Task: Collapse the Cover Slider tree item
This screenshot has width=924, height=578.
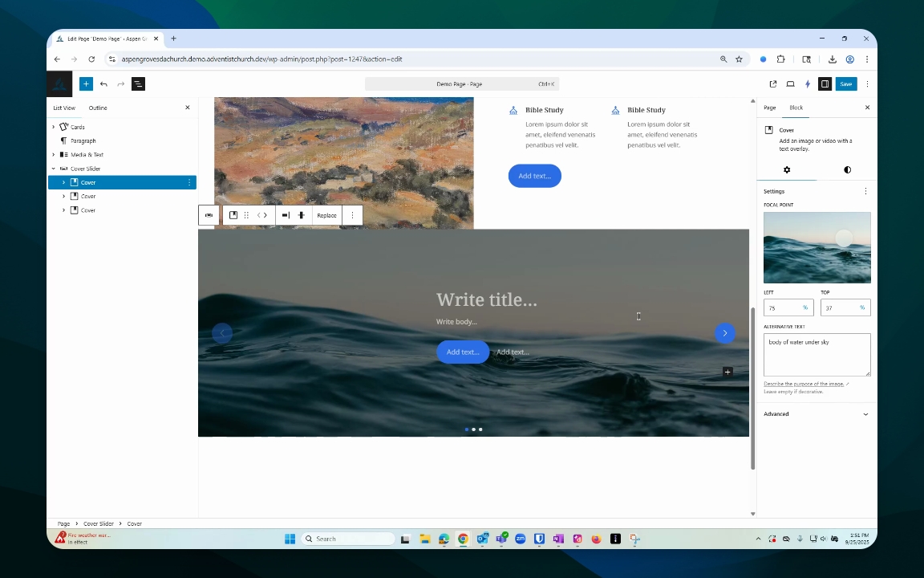Action: coord(54,169)
